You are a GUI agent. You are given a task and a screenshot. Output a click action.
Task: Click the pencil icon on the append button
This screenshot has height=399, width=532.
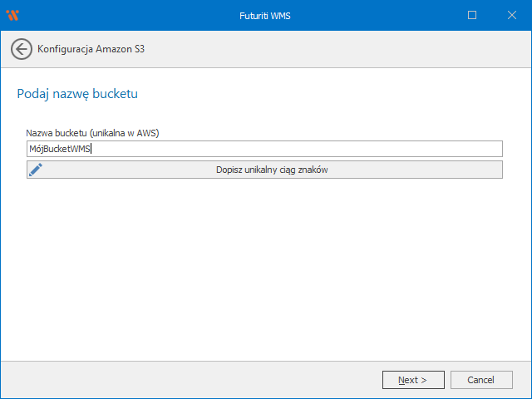tap(36, 170)
